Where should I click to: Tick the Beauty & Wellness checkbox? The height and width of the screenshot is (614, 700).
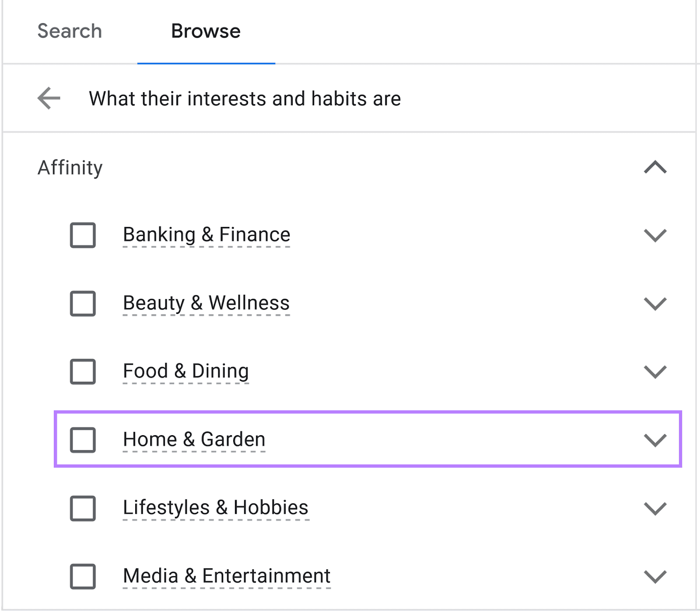83,304
